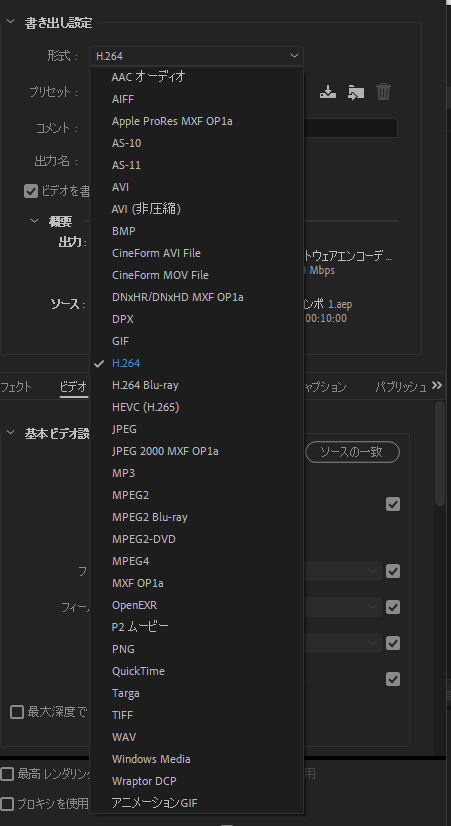Choose CineForm AVI File format

[196, 253]
